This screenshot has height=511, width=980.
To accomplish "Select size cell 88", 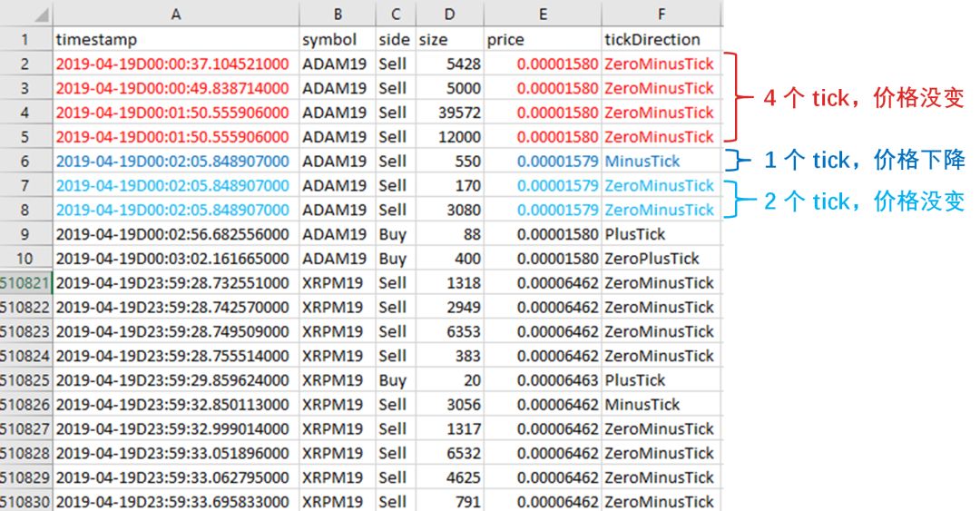I will [x=450, y=234].
